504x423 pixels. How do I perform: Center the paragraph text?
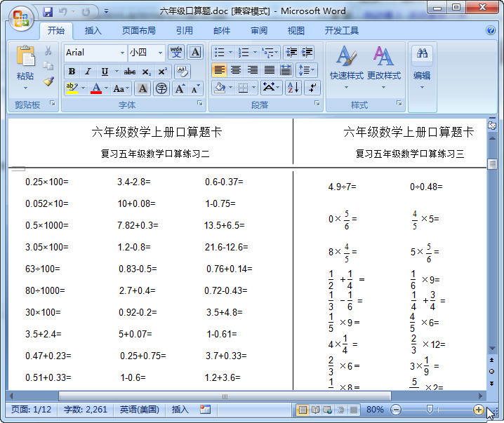coord(236,69)
